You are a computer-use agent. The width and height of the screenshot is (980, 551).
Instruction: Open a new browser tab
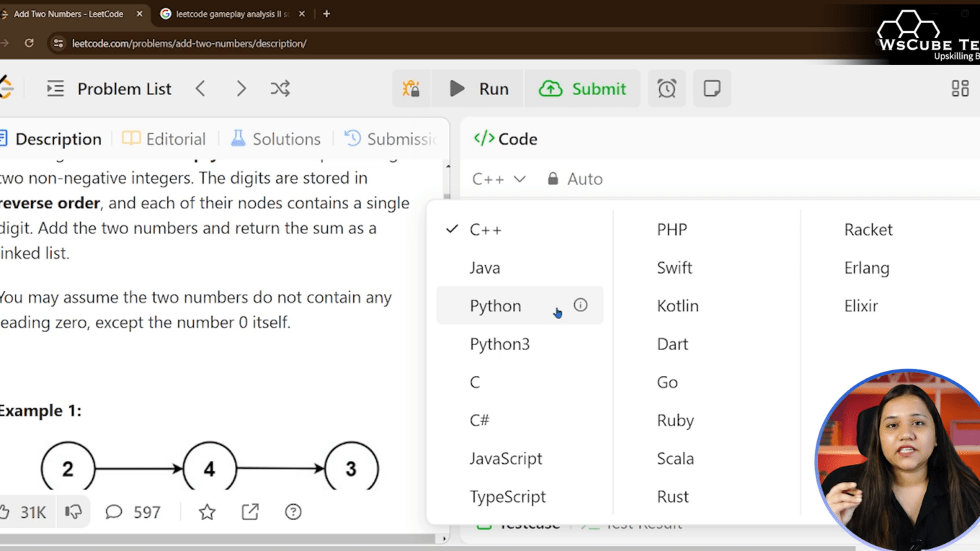(x=326, y=14)
